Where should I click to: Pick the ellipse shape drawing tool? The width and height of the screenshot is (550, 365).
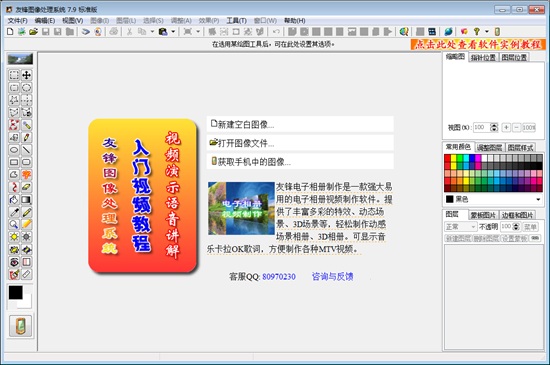14,150
